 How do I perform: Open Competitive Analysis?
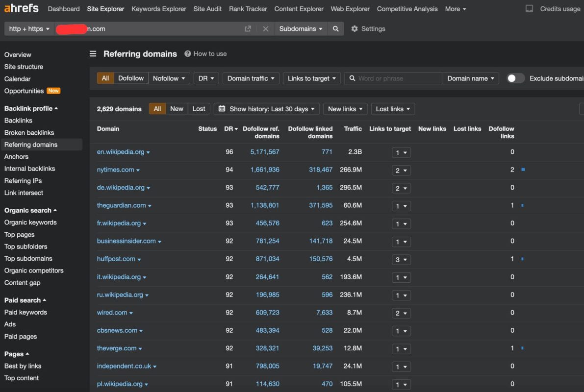click(407, 8)
